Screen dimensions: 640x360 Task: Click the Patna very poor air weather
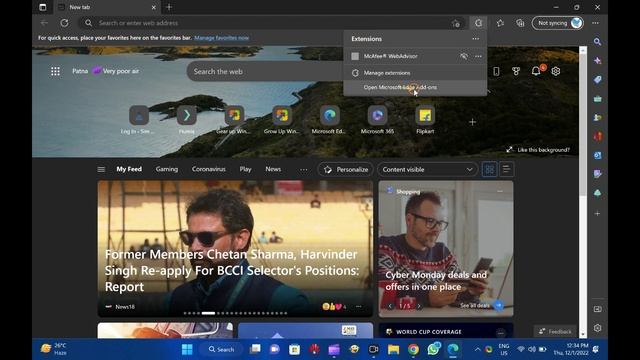point(105,71)
